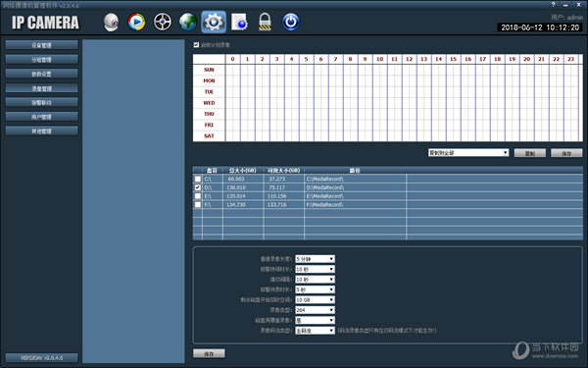
Task: Select the 60.003 total size cell
Action: tap(243, 180)
